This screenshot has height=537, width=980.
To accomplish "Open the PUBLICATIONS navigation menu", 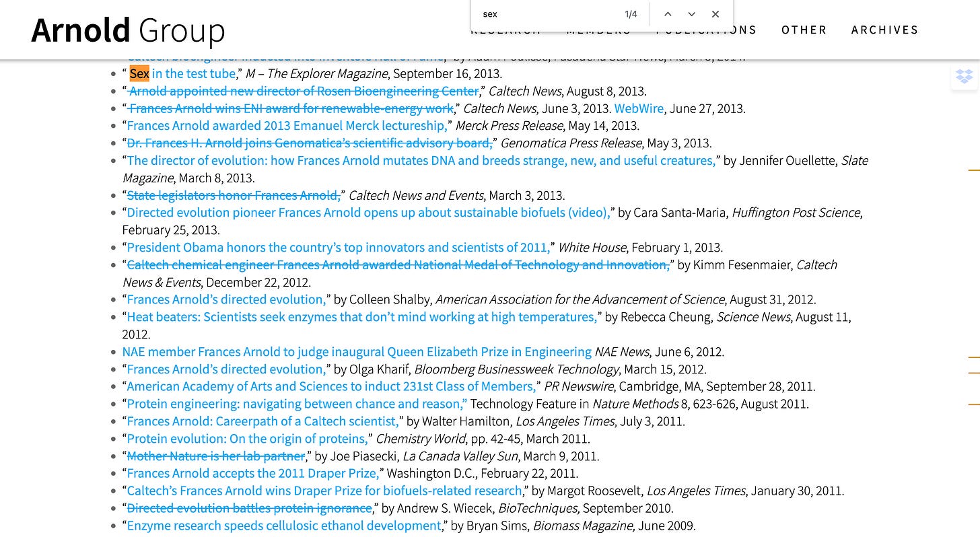I will click(x=707, y=30).
